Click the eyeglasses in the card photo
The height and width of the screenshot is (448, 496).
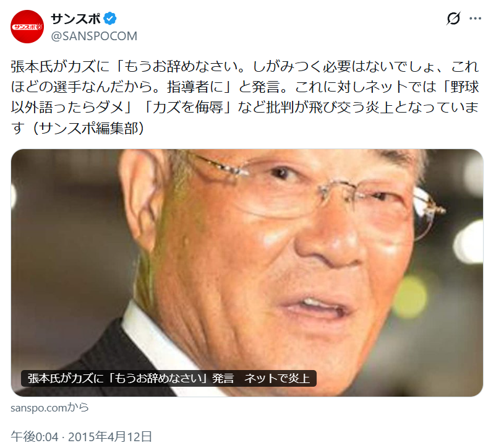coord(316,193)
